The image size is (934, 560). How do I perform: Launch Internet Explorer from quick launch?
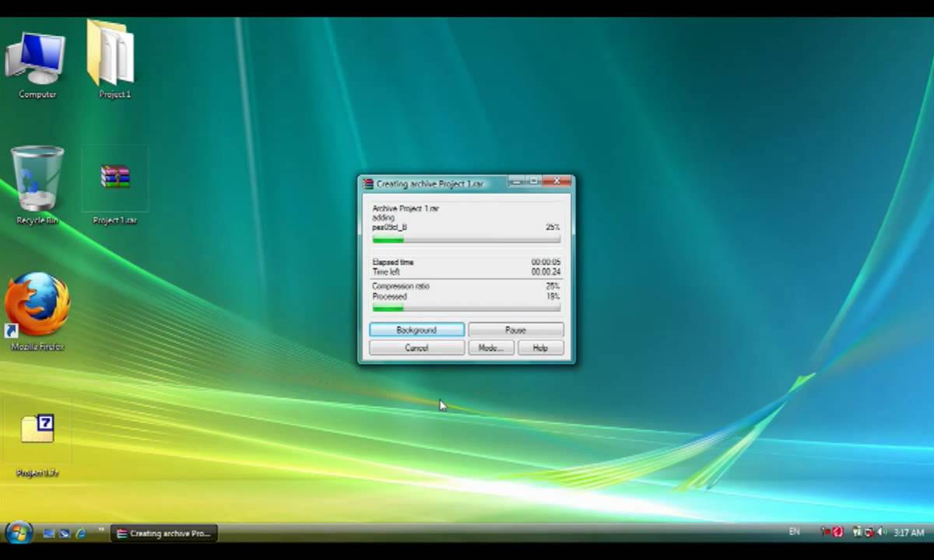(80, 534)
